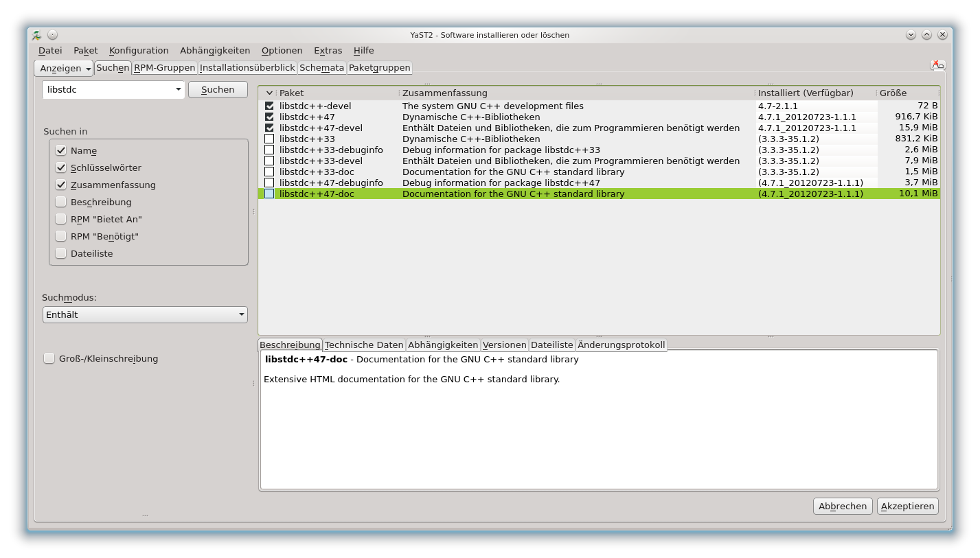The width and height of the screenshot is (980, 558).
Task: Click the YaST icon in the title bar
Action: [x=36, y=35]
